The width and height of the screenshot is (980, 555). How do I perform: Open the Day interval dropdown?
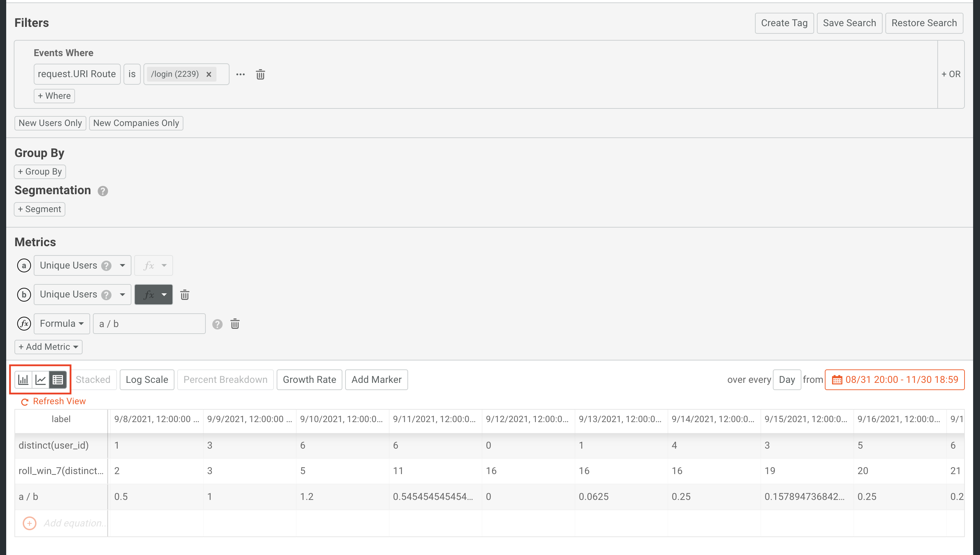click(787, 379)
